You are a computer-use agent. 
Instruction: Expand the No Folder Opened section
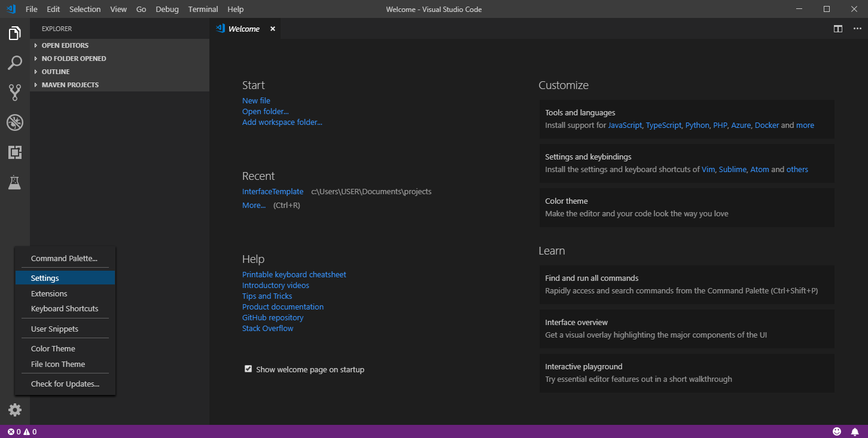tap(120, 59)
